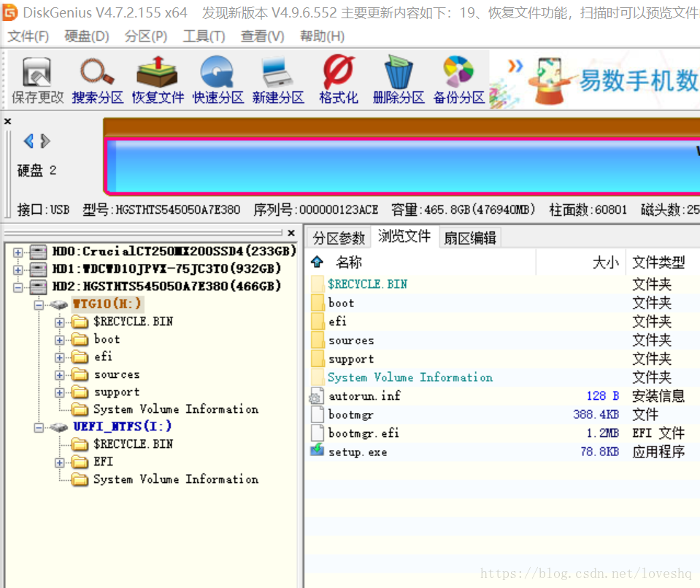Select the UEFI_NTFS(I:) partition in tree
Viewport: 700px width, 588px height.
pos(123,427)
